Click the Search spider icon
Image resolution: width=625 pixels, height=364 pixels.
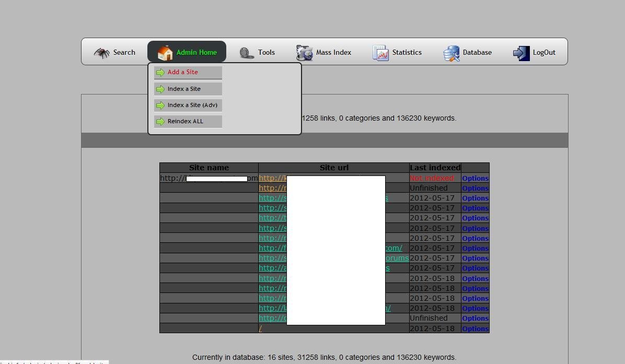coord(102,52)
